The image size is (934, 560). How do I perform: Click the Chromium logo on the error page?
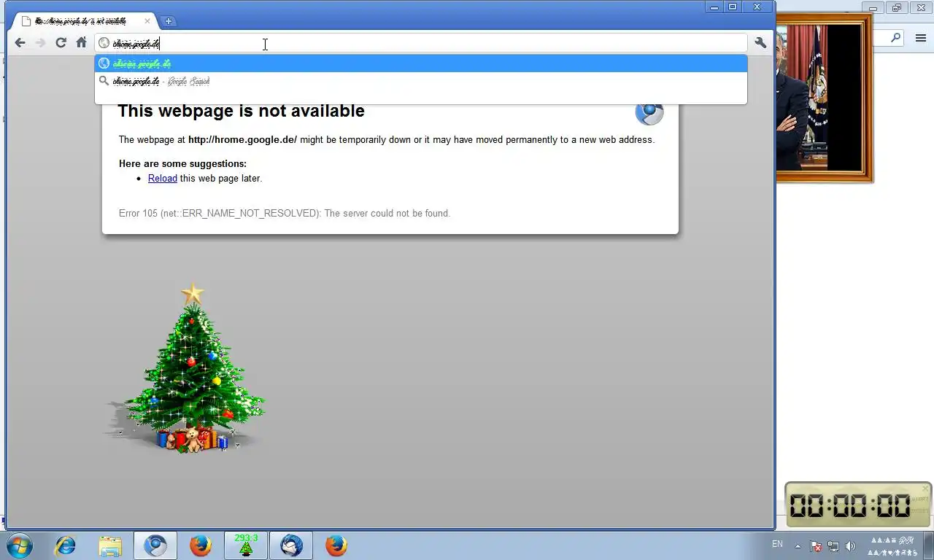pos(649,113)
